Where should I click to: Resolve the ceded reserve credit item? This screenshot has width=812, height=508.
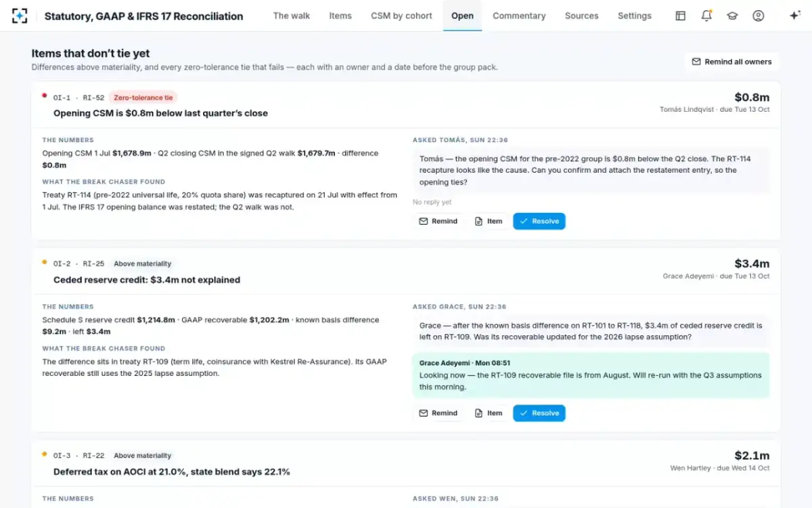tap(539, 413)
